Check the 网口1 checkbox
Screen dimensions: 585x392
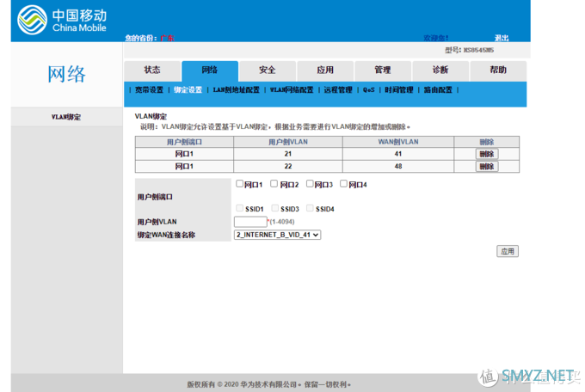239,184
